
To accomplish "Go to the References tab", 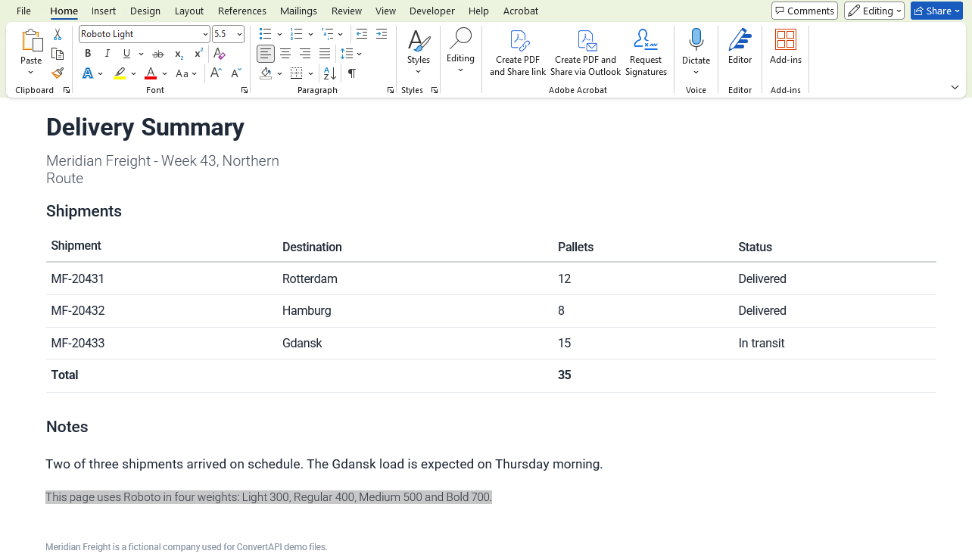I will pos(242,11).
